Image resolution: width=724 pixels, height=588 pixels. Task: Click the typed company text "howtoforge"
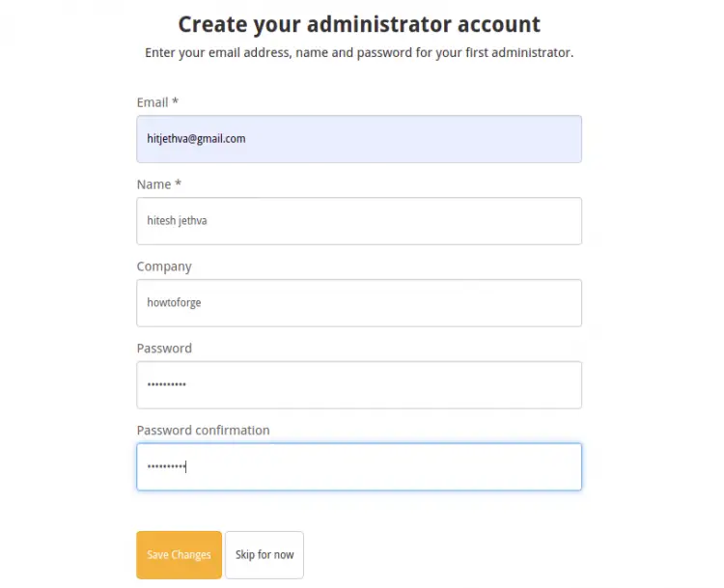pyautogui.click(x=174, y=303)
